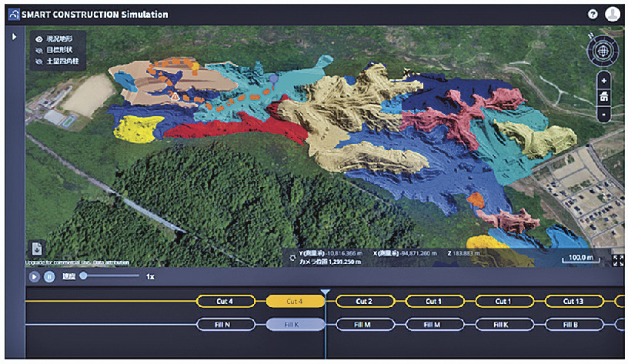
Task: Reset map to home view
Action: (604, 96)
